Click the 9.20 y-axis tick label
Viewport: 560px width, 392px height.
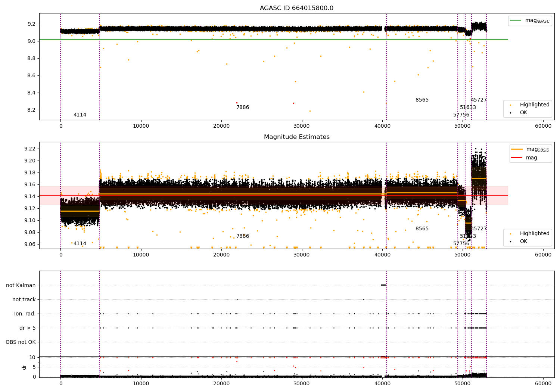tap(30, 161)
